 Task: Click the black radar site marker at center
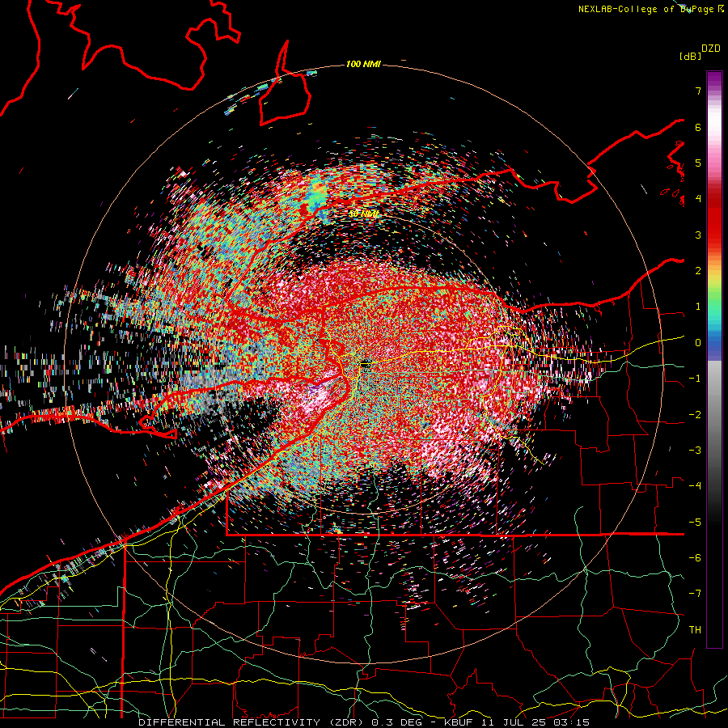point(366,364)
